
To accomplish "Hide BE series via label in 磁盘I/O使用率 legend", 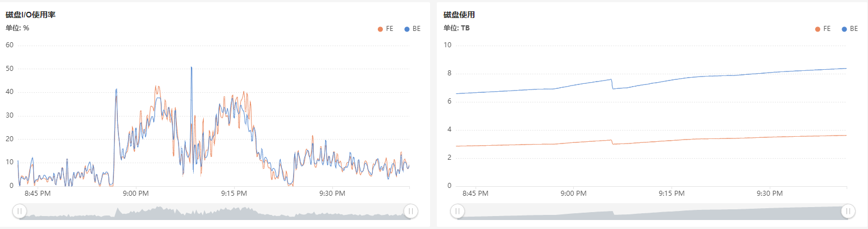I will tap(416, 29).
